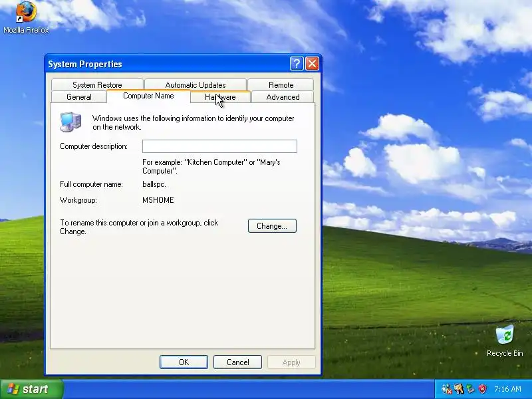The height and width of the screenshot is (399, 532).
Task: Open the Hardware tab
Action: coord(220,96)
